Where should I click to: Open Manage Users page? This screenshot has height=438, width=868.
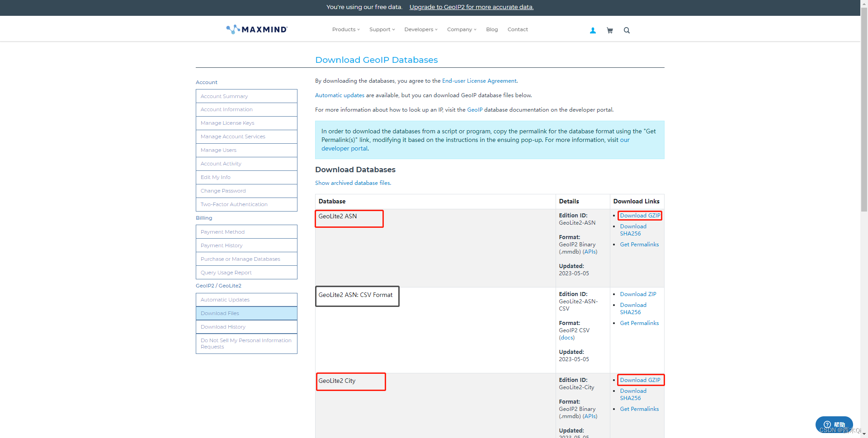coord(246,150)
